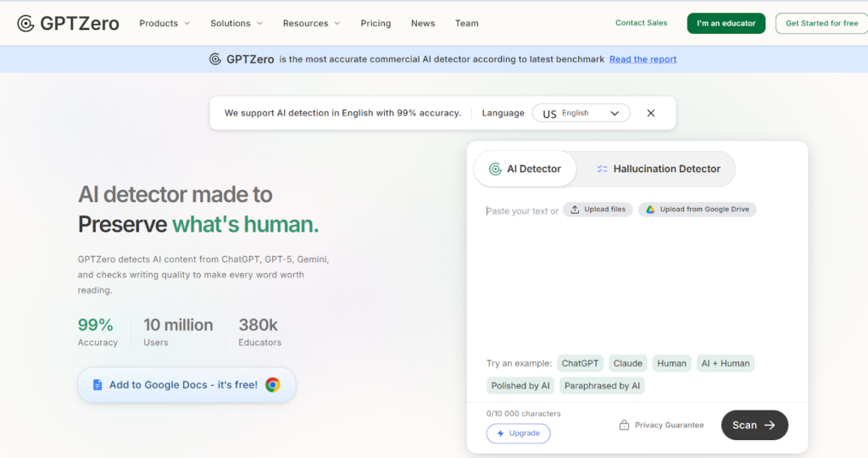868x458 pixels.
Task: Click the Chrome icon on Google Docs button
Action: 272,385
